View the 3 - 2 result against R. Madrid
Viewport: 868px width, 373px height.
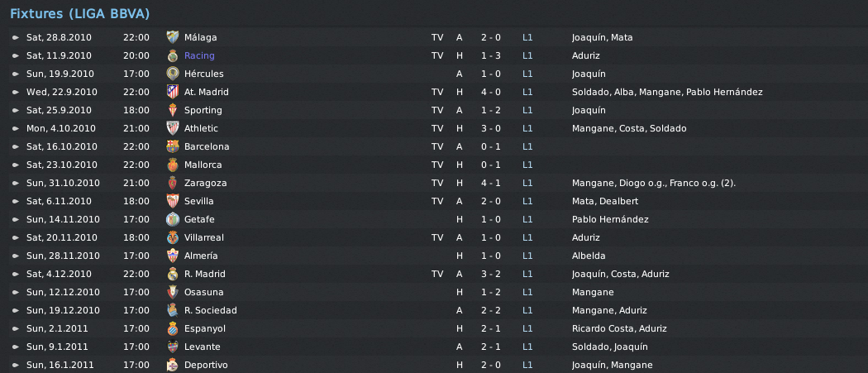tap(490, 275)
